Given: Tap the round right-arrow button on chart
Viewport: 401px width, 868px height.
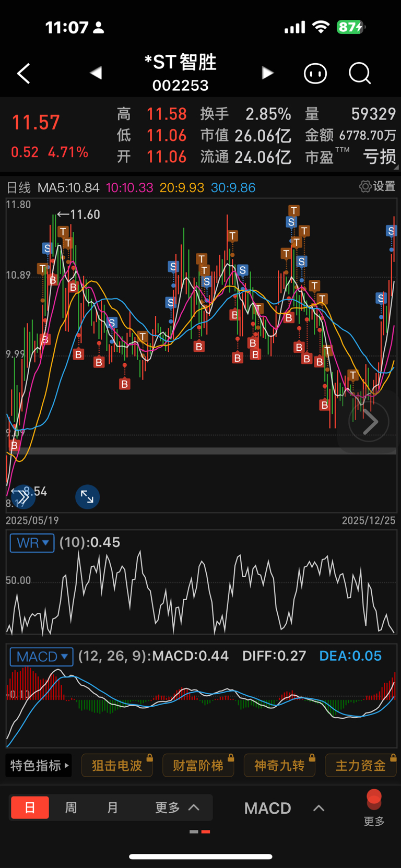Looking at the screenshot, I should coord(369,422).
